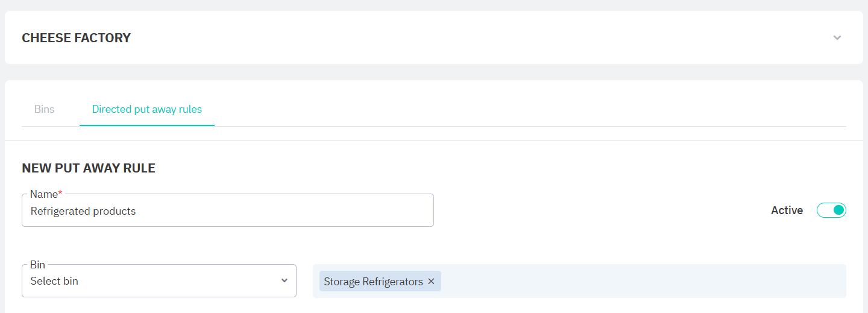Click the red required asterisk by Name
This screenshot has width=868, height=313.
(x=60, y=194)
